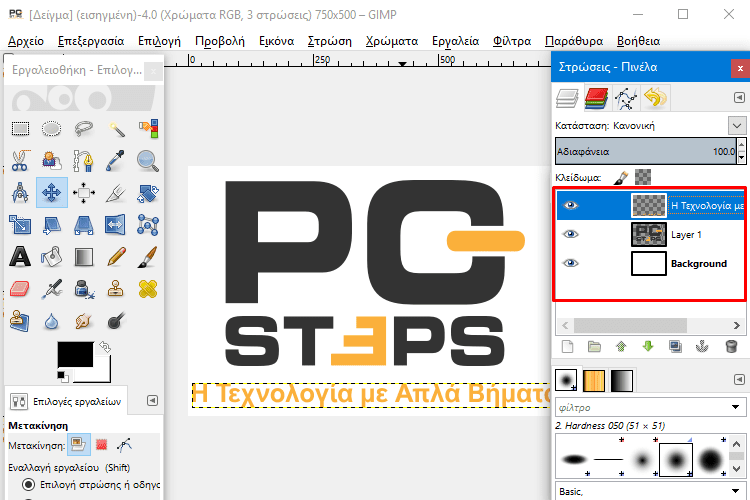Select the Free Select lasso tool
Viewport: 750px width, 500px height.
click(x=84, y=128)
